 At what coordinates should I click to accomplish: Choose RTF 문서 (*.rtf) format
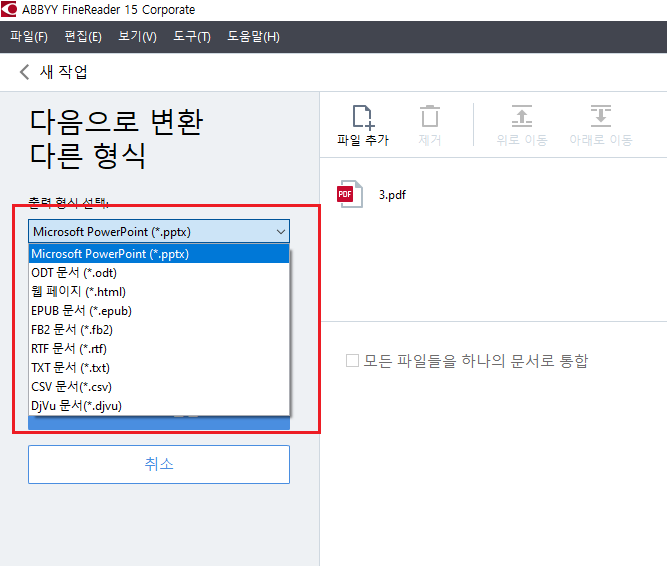159,349
